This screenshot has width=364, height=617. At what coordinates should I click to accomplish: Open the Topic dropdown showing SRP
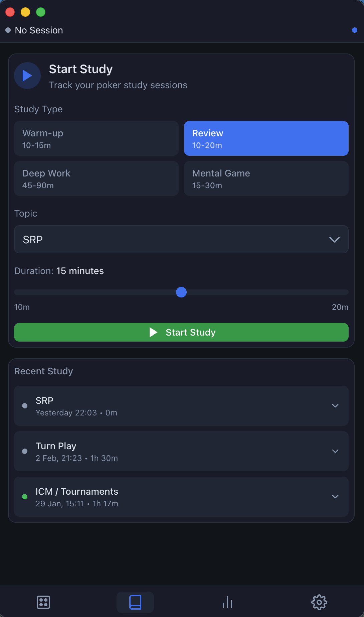(x=181, y=239)
